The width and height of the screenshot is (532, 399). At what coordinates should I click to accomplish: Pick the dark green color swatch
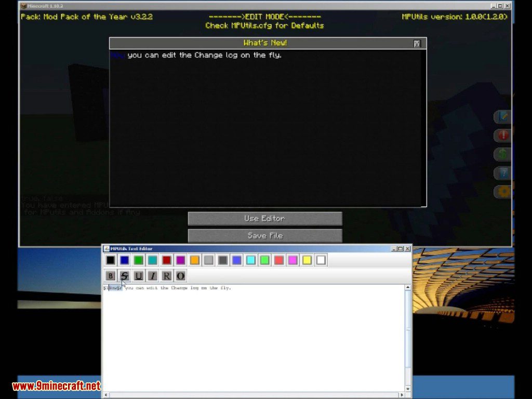click(138, 260)
